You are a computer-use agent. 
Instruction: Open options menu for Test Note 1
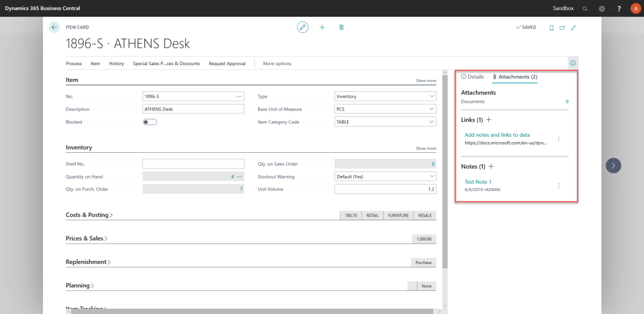559,186
